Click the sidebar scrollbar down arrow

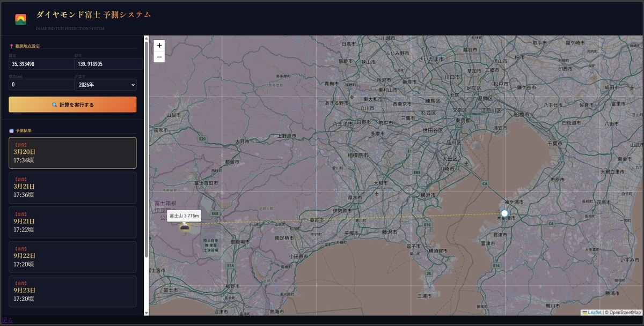tap(145, 313)
